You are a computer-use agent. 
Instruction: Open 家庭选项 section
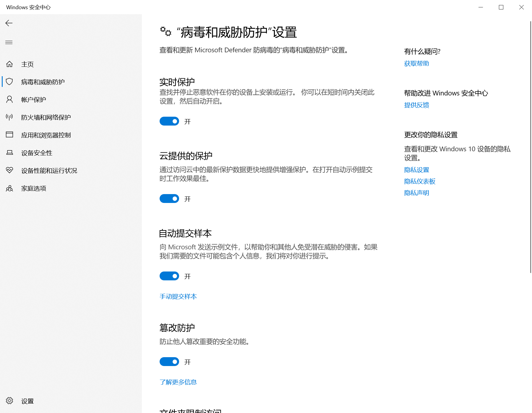pyautogui.click(x=71, y=188)
